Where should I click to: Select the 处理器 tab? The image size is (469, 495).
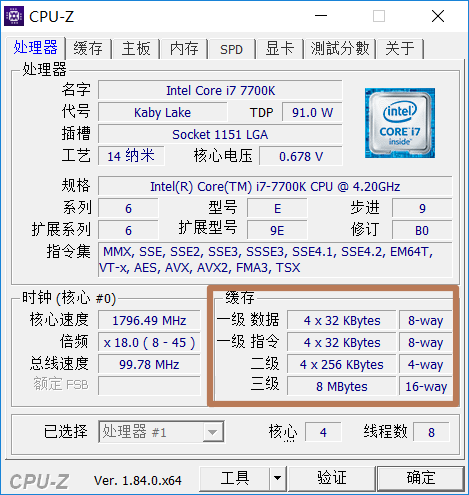point(35,47)
